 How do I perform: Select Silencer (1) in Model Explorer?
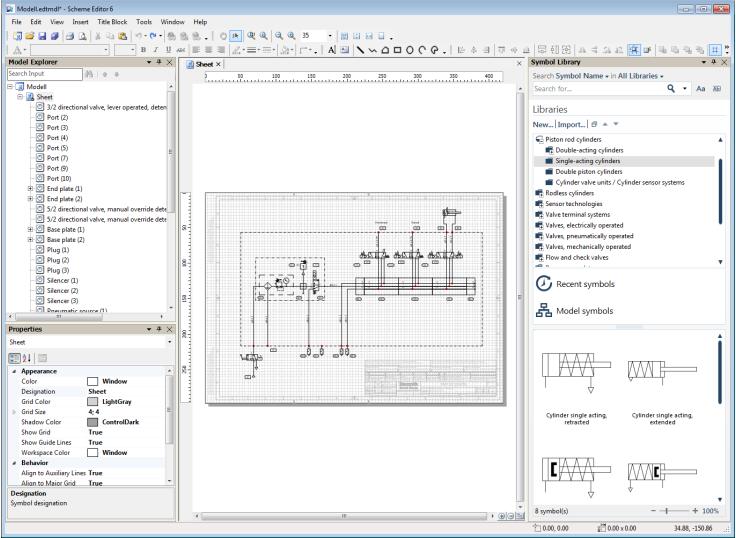[62, 281]
